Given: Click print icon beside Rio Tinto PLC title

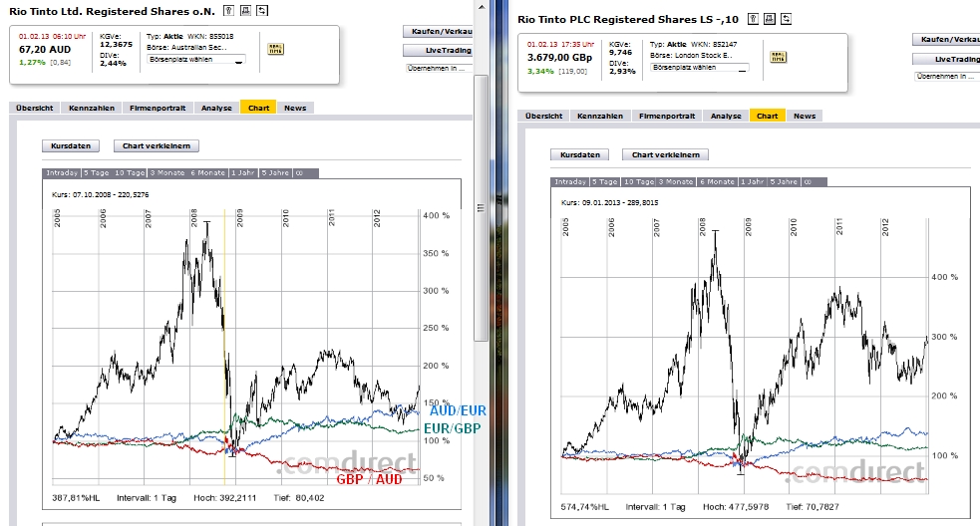Looking at the screenshot, I should (770, 19).
